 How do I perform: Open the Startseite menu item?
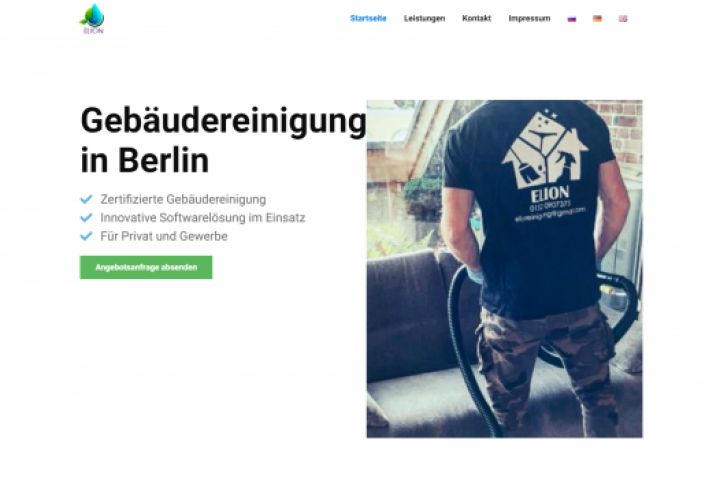coord(368,18)
